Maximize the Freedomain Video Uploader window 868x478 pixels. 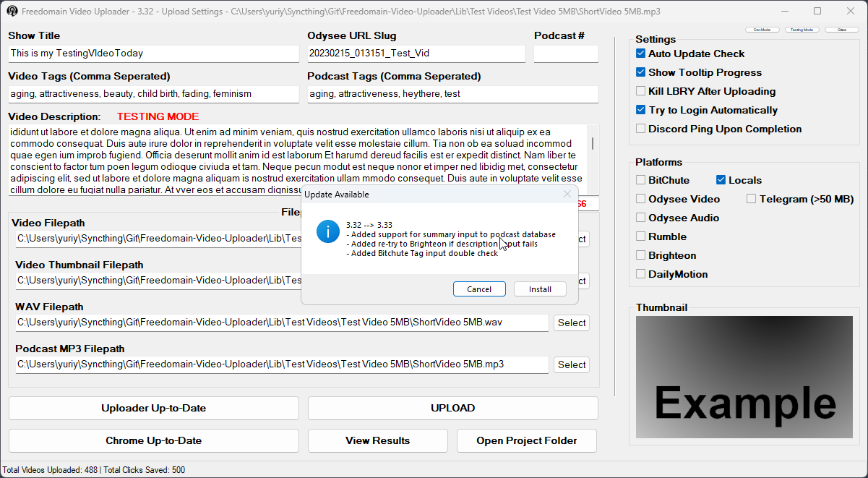coord(817,11)
